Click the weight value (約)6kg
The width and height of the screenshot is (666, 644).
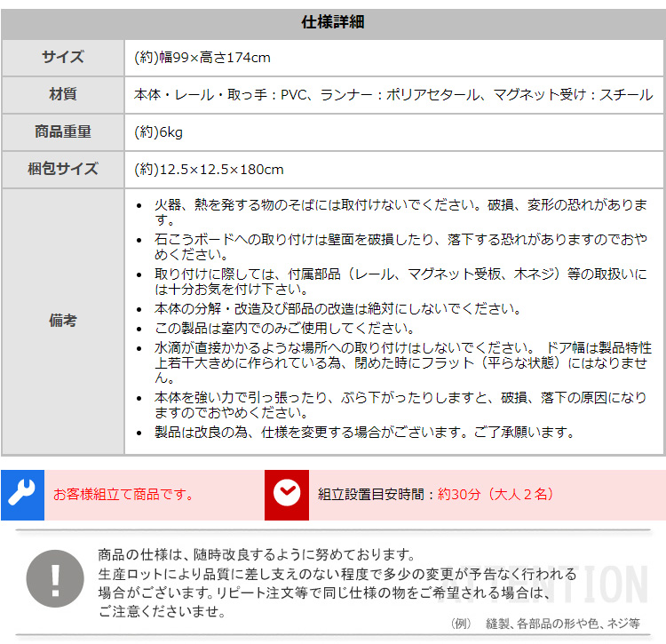point(158,132)
